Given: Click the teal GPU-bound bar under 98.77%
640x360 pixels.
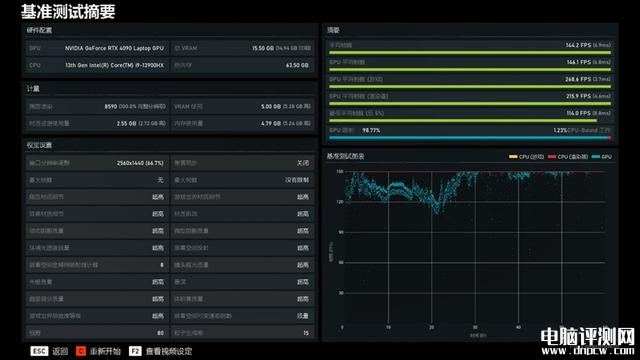Looking at the screenshot, I should (x=469, y=138).
